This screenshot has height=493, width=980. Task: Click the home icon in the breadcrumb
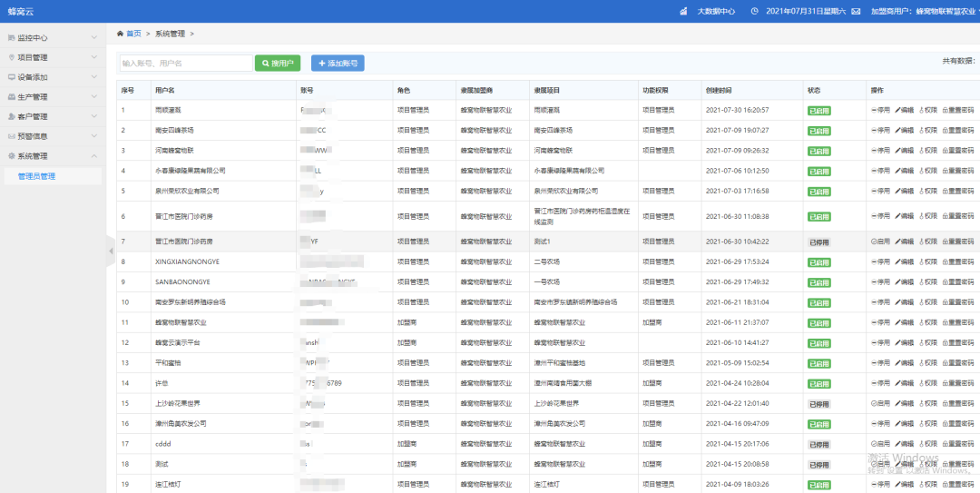pos(120,34)
